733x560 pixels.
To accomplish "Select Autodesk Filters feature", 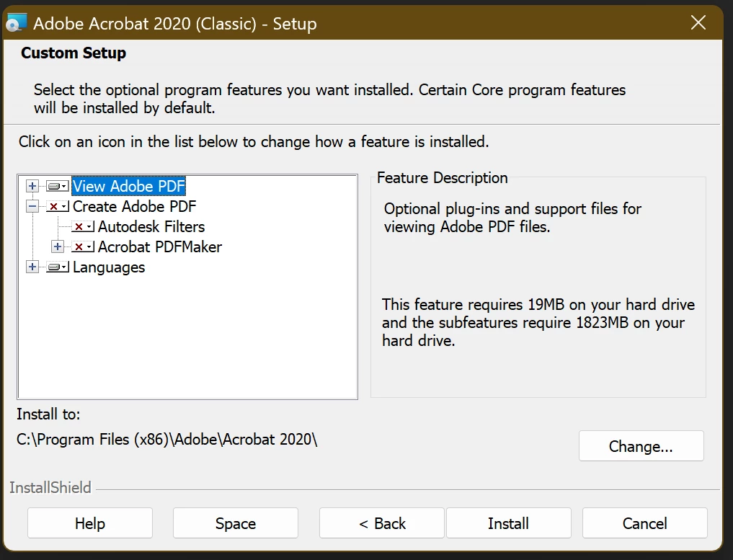I will (x=151, y=227).
